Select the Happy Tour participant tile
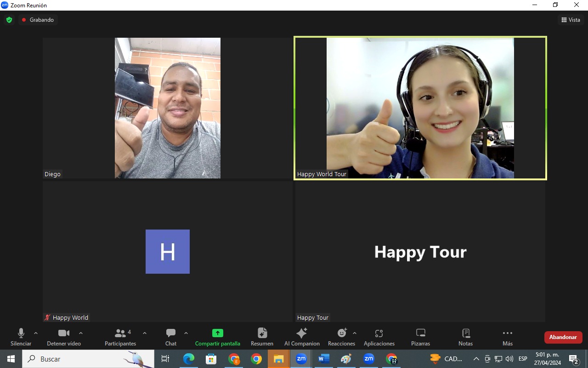 pyautogui.click(x=420, y=252)
